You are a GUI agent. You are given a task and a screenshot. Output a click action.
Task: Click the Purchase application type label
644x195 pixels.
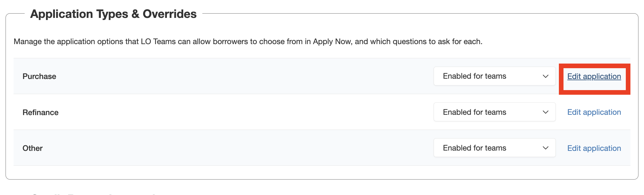(x=39, y=77)
